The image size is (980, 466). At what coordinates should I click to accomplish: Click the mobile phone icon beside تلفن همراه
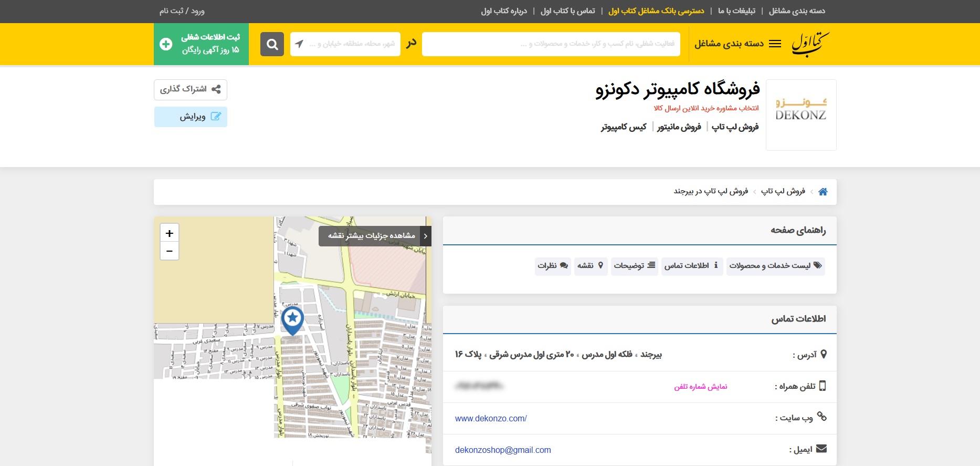click(823, 386)
